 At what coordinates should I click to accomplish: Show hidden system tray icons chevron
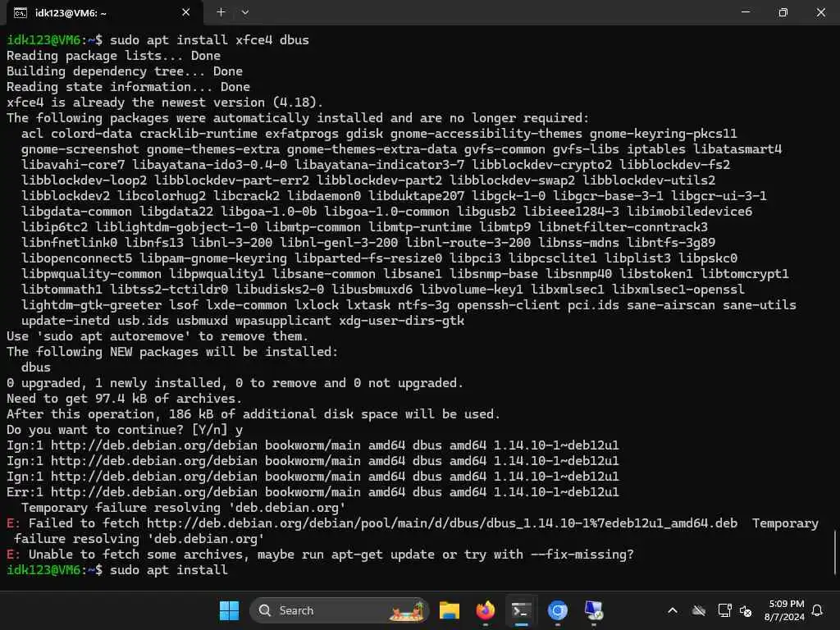[x=673, y=610]
